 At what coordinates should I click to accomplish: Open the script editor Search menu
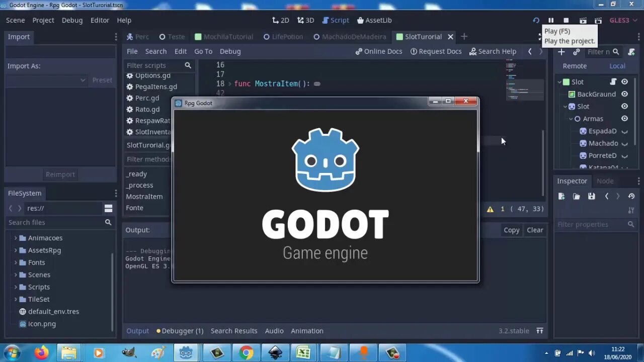click(x=156, y=51)
